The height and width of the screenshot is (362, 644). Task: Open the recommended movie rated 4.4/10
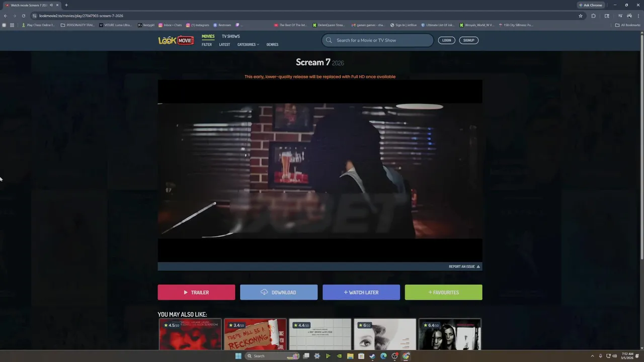click(x=320, y=334)
